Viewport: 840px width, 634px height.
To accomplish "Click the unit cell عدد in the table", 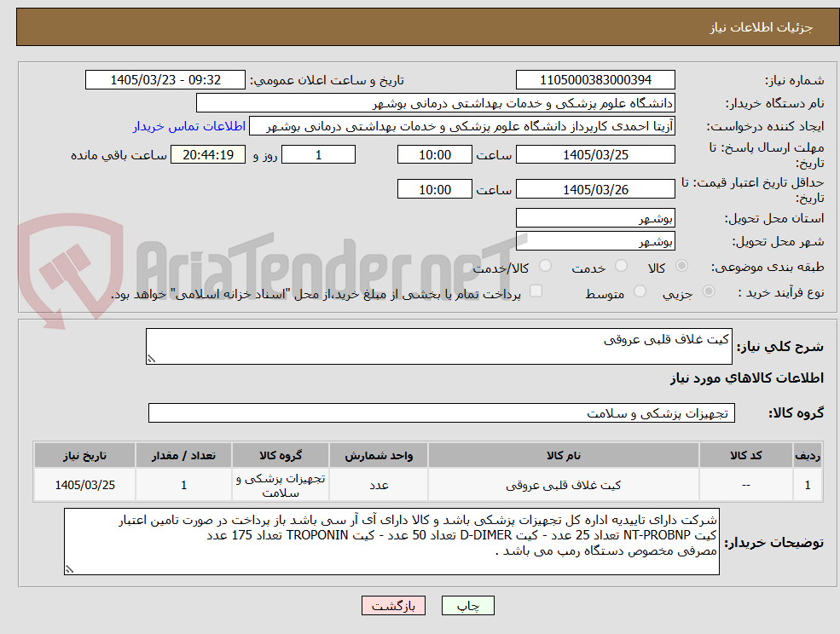I will click(379, 485).
